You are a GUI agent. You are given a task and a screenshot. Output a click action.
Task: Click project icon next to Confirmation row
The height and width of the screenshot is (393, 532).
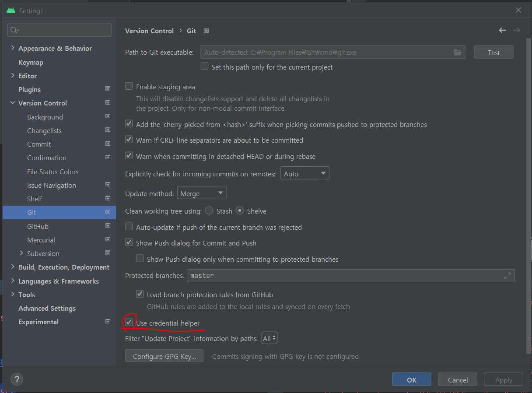click(108, 157)
